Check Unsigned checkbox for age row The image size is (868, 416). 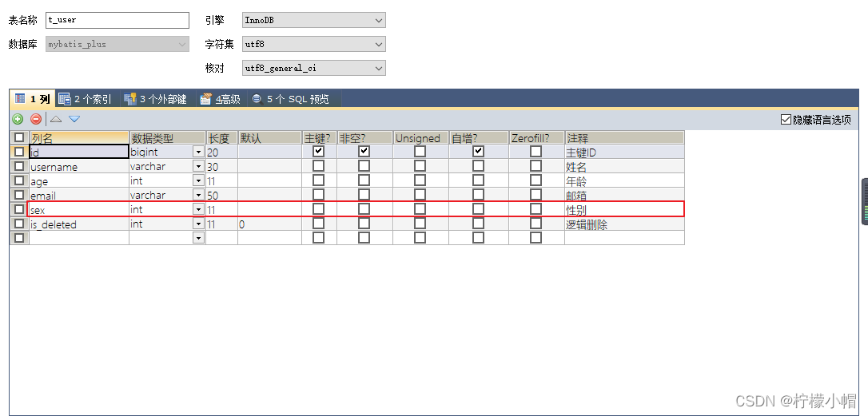click(420, 180)
